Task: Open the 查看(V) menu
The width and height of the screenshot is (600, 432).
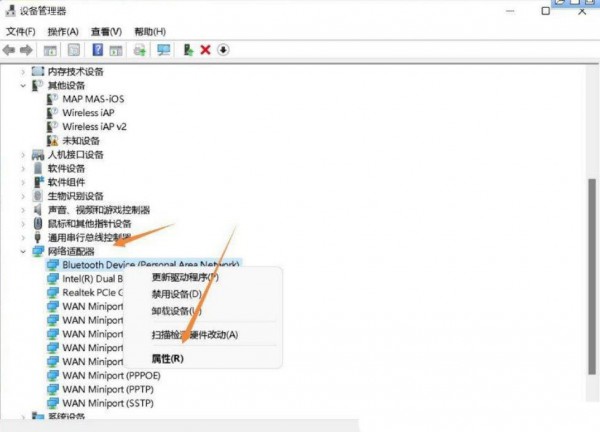Action: click(106, 31)
